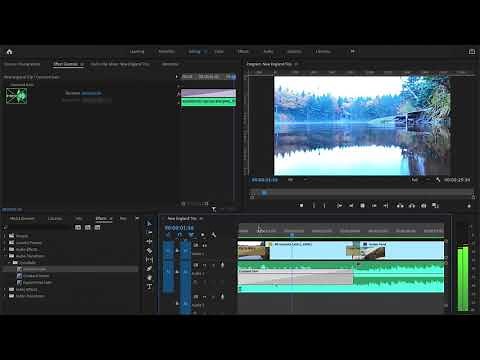Open timeline display settings wrench
The height and width of the screenshot is (360, 480).
[213, 235]
